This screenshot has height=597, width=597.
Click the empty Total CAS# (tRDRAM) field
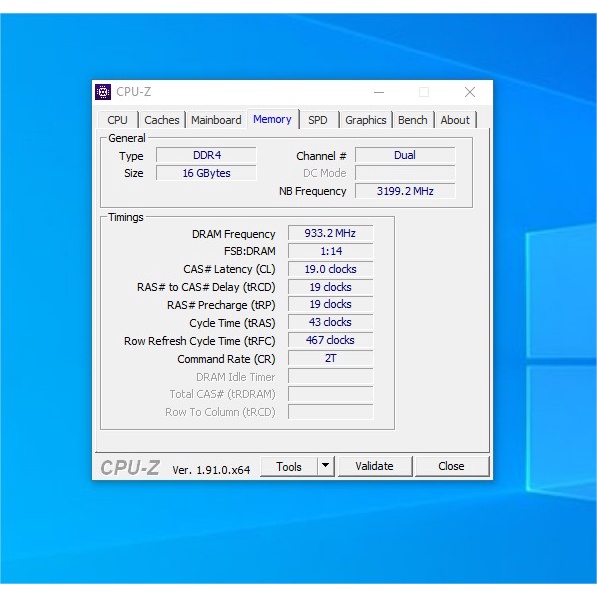(330, 394)
